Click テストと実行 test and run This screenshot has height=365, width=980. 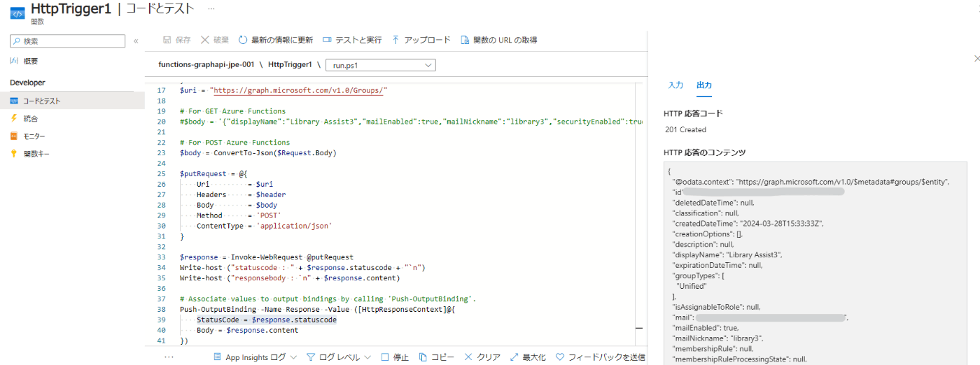(352, 40)
